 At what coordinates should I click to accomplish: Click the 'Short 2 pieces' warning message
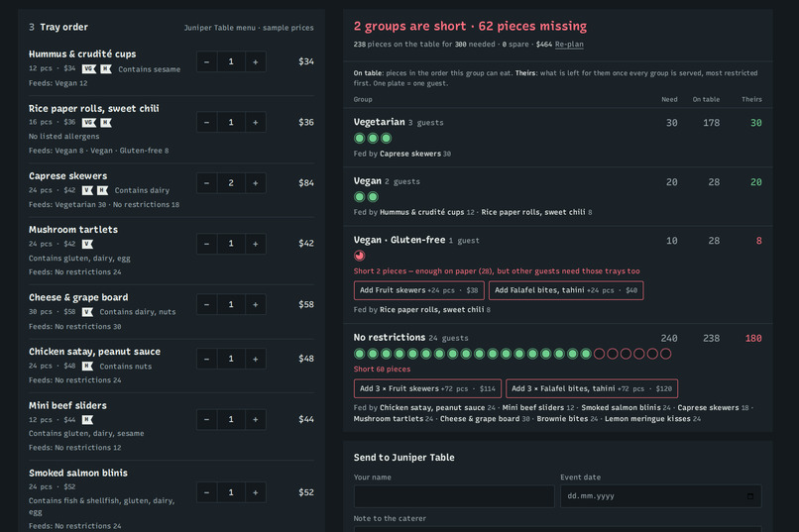pos(497,270)
